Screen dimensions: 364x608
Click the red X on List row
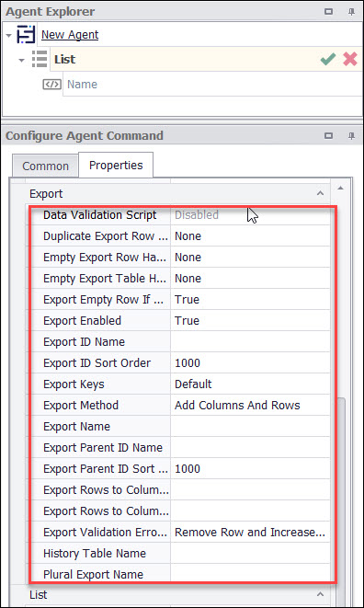coord(350,59)
